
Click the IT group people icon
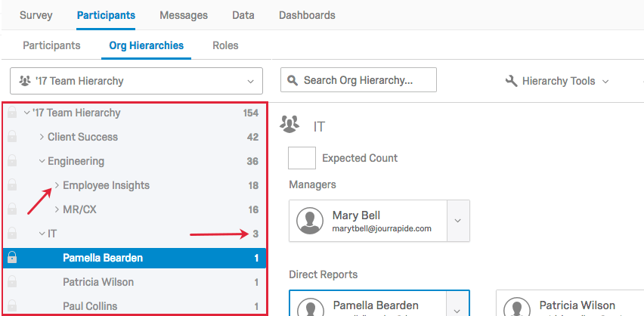(289, 124)
